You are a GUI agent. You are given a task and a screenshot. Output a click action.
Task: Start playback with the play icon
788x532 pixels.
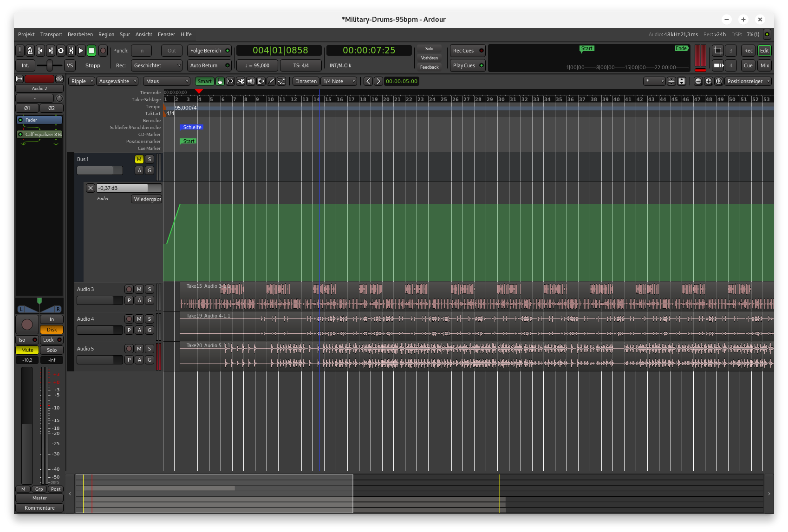81,51
